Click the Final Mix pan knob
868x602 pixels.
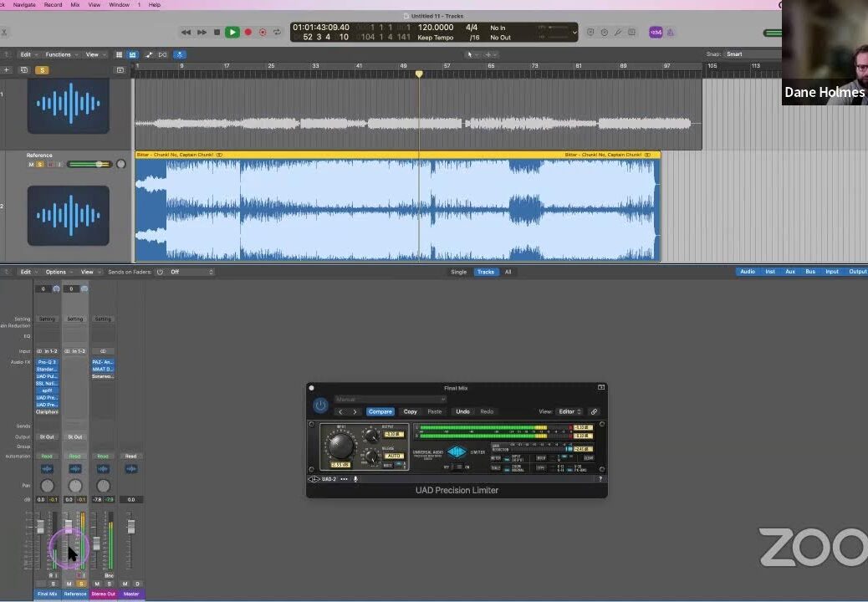[47, 486]
